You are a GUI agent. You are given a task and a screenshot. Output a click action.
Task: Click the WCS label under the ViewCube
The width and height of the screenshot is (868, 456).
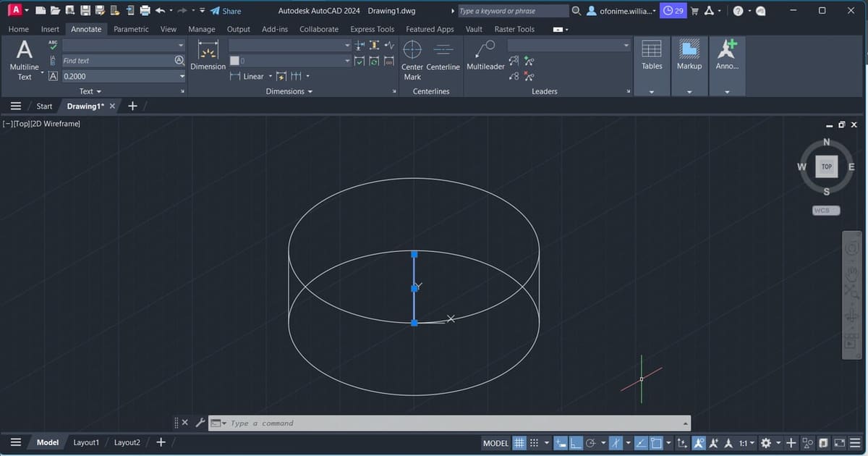point(826,211)
